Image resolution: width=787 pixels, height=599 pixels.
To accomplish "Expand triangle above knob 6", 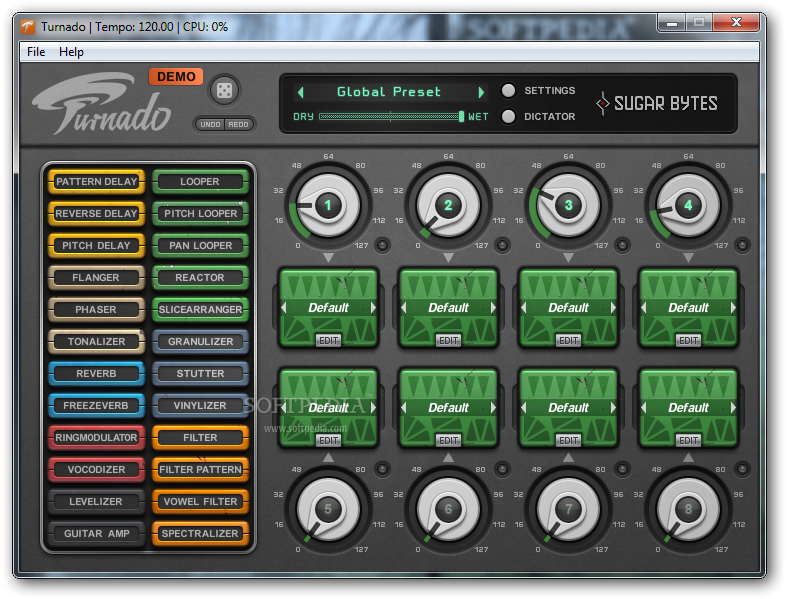I will 448,457.
